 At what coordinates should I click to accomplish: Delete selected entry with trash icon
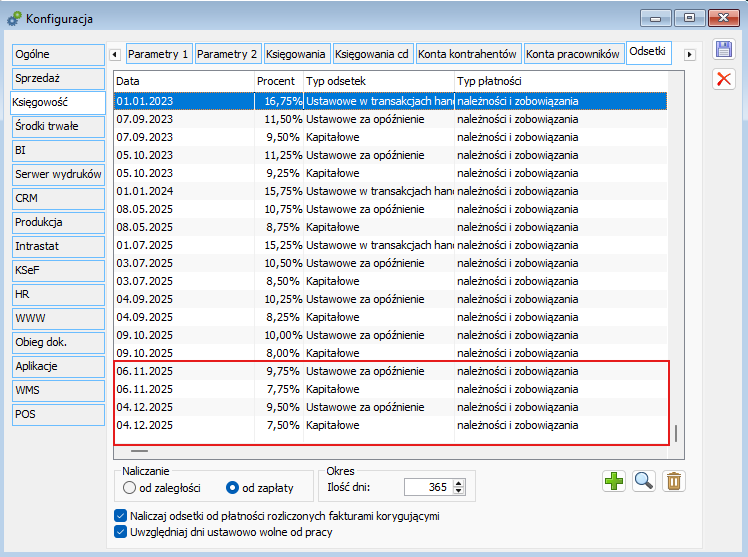coord(674,481)
